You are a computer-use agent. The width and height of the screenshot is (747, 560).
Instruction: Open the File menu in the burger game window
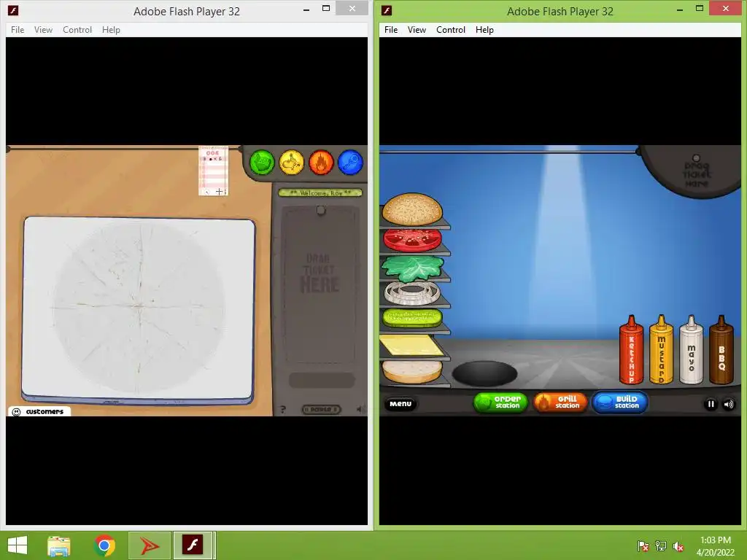[x=391, y=29]
